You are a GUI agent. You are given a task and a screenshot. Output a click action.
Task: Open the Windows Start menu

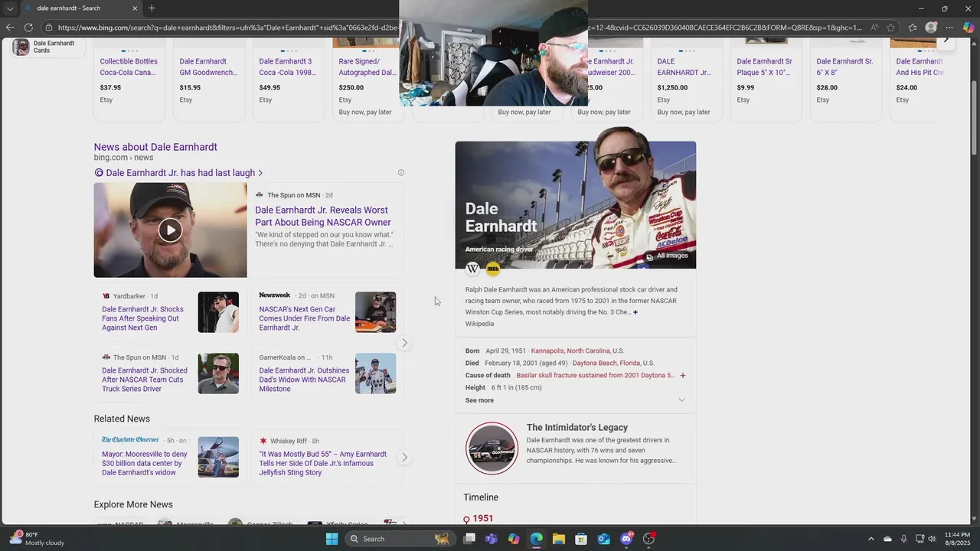click(x=332, y=539)
